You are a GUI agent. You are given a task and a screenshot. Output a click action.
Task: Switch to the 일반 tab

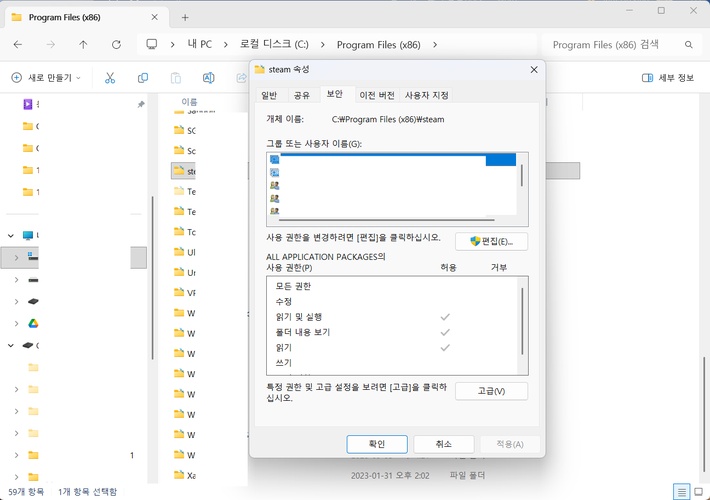click(269, 95)
